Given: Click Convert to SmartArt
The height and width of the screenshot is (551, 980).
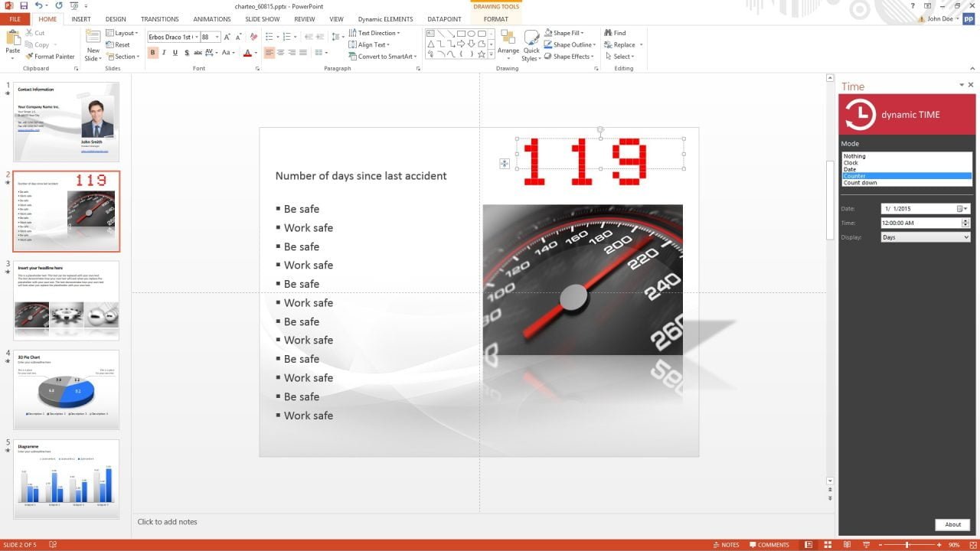Looking at the screenshot, I should pyautogui.click(x=382, y=56).
